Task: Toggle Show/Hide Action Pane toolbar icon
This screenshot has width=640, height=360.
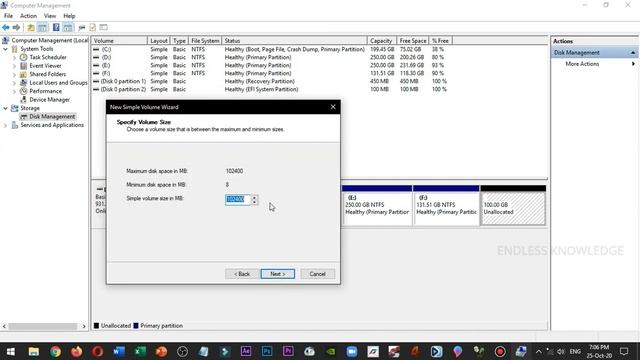Action: click(x=68, y=27)
